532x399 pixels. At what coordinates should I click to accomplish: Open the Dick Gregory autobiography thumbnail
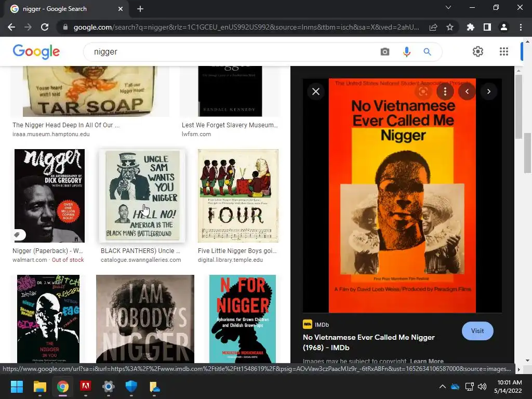click(49, 196)
